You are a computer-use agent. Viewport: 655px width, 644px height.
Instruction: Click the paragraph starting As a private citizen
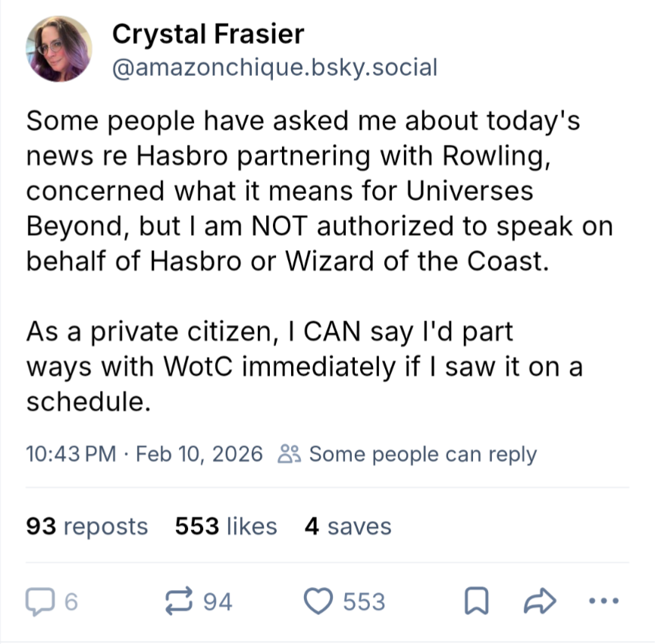pyautogui.click(x=304, y=367)
